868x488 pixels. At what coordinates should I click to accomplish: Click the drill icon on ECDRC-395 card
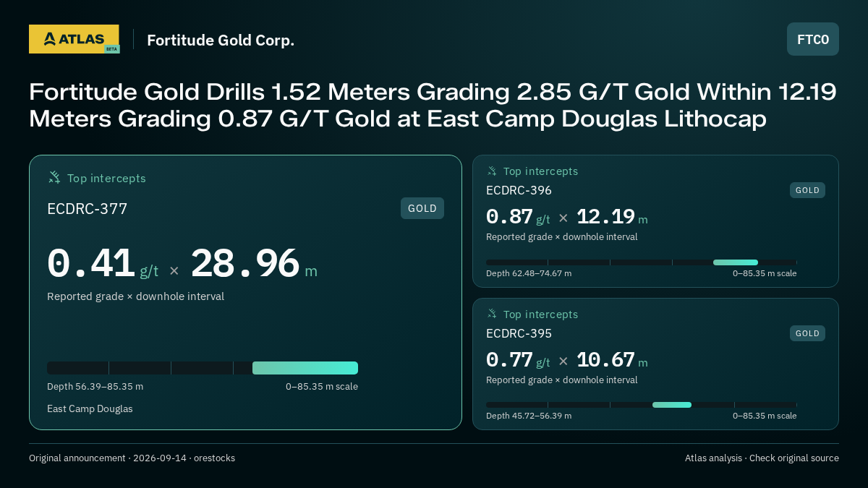pos(492,314)
